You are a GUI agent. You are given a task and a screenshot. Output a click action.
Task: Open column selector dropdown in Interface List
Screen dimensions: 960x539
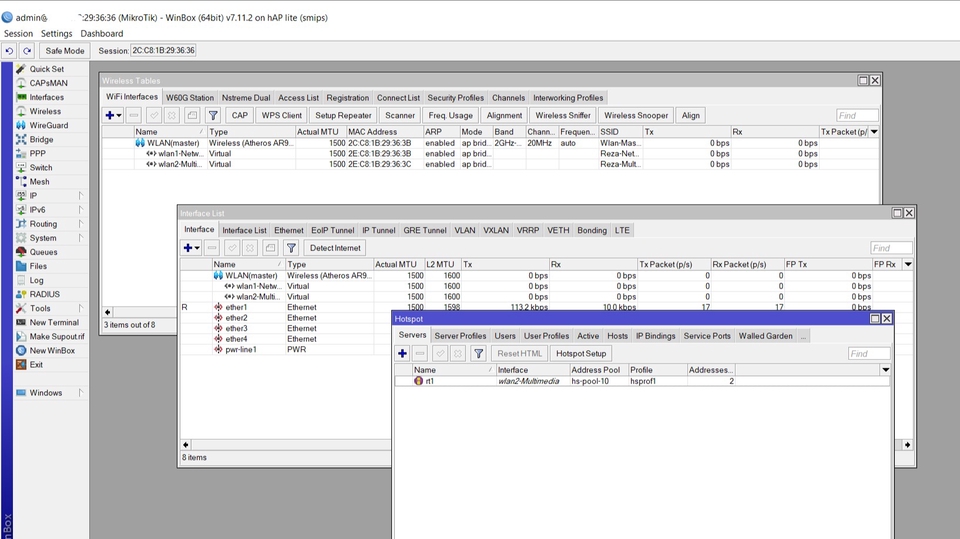[x=908, y=265]
